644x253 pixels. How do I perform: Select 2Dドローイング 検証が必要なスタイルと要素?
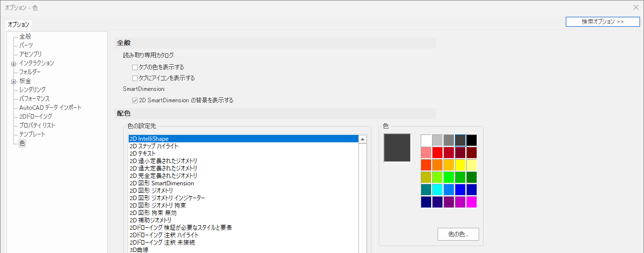coord(244,228)
